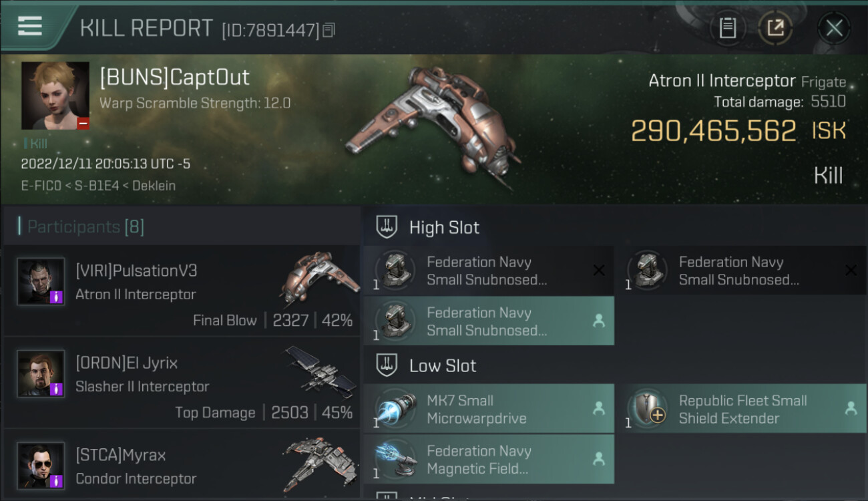Copy the kill report ID icon
Viewport: 868px width, 501px height.
(328, 30)
